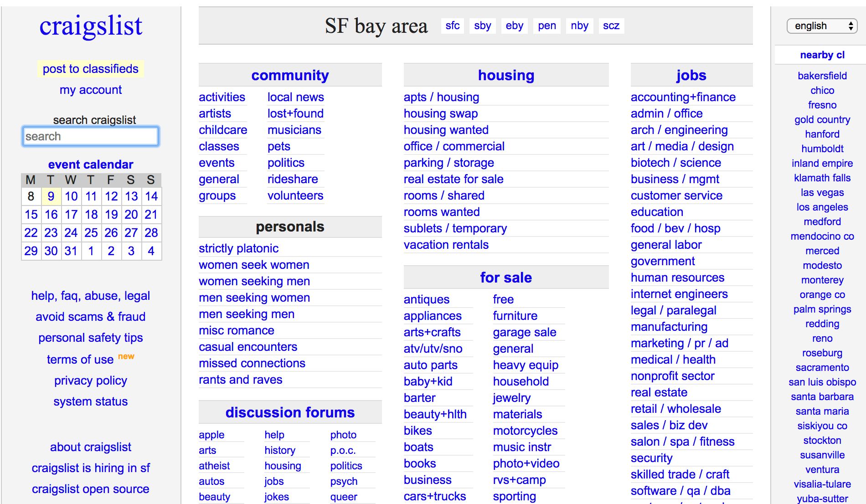Open the housing section heading
866x504 pixels.
pyautogui.click(x=506, y=75)
